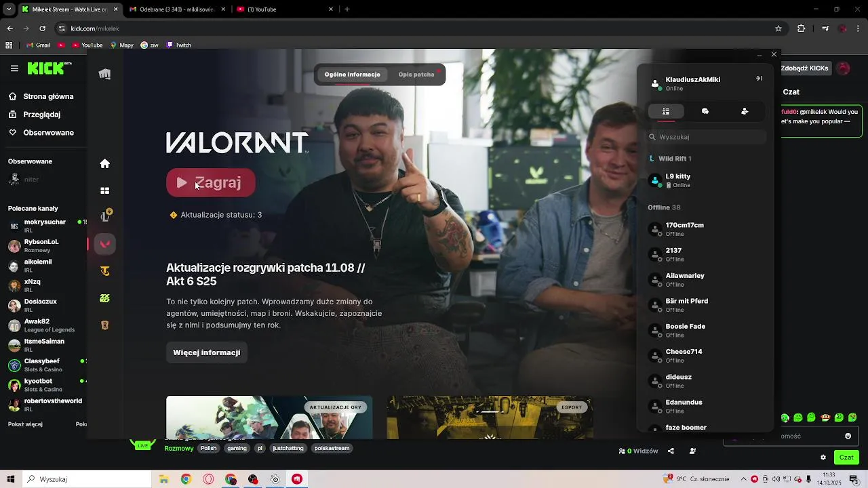Select offline friend Boosie Fade
Image resolution: width=868 pixels, height=488 pixels.
tap(707, 331)
